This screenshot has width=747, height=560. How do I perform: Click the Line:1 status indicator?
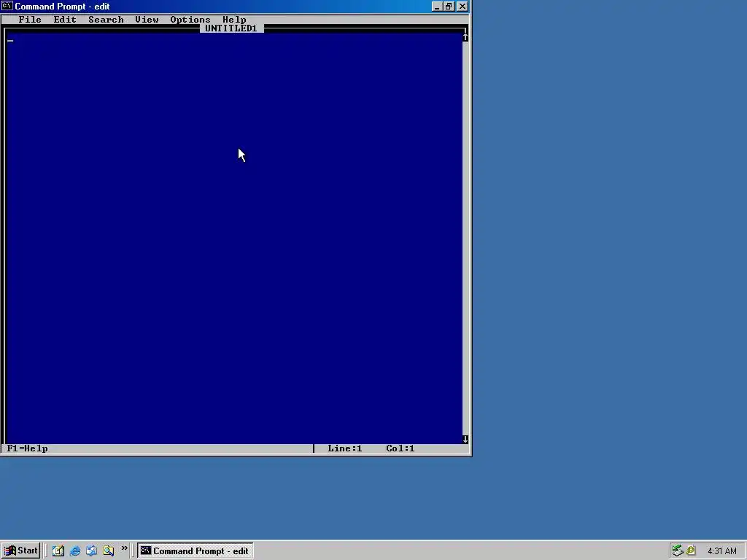[345, 448]
